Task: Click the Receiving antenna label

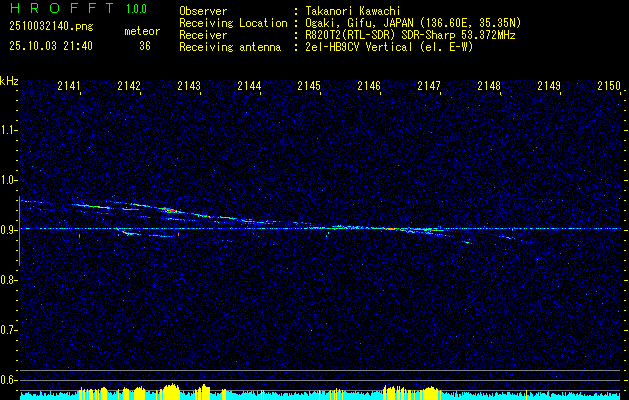Action: [230, 47]
